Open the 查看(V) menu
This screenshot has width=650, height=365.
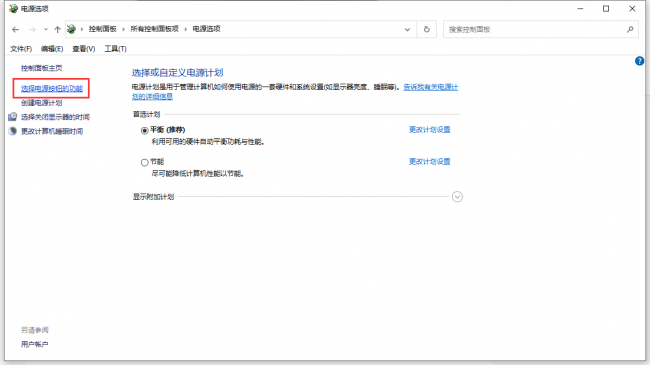coord(84,49)
